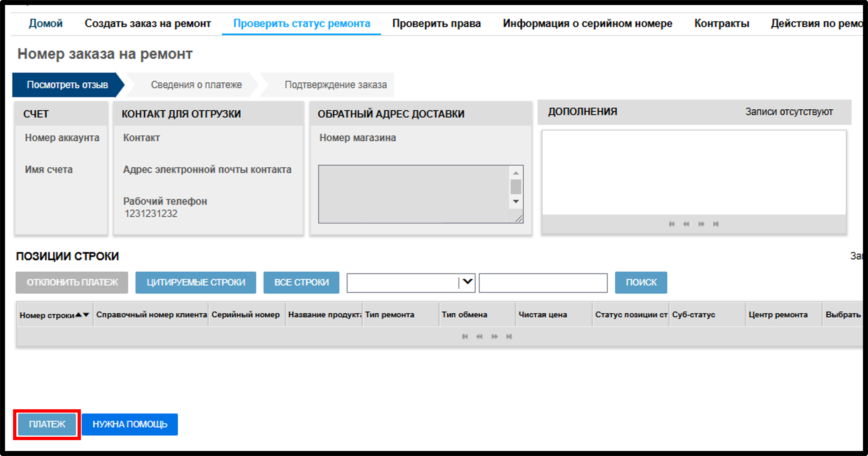Click the Суб-статус column header

(708, 314)
